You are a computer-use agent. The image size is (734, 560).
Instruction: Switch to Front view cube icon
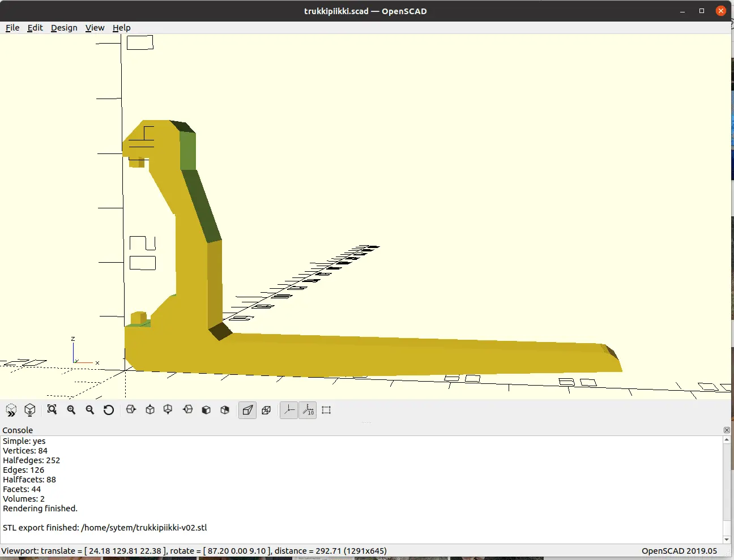[206, 409]
